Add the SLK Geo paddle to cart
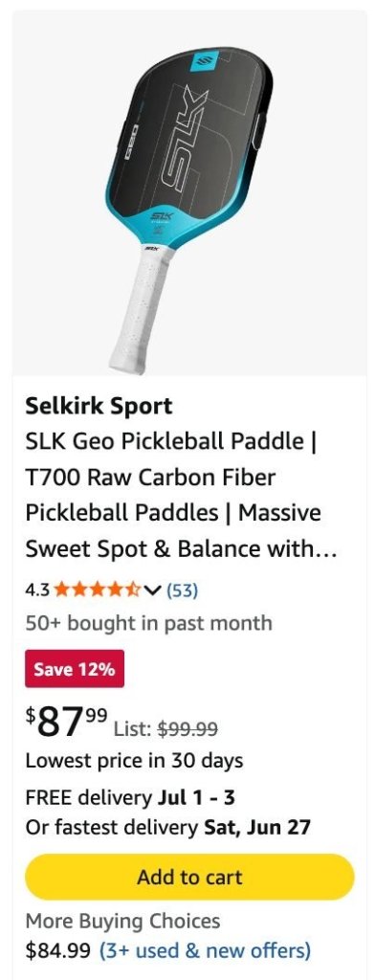This screenshot has width=375, height=980. 189,877
